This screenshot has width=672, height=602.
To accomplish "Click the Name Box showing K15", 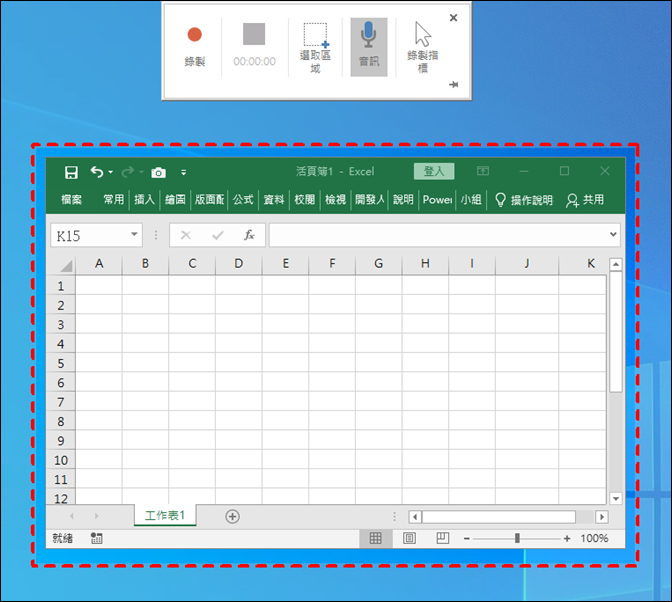I will (91, 235).
